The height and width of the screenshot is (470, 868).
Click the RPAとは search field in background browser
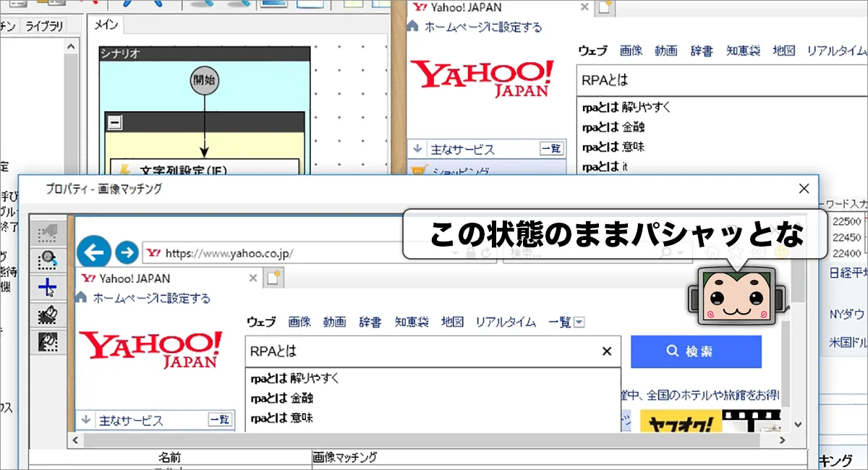[x=722, y=81]
